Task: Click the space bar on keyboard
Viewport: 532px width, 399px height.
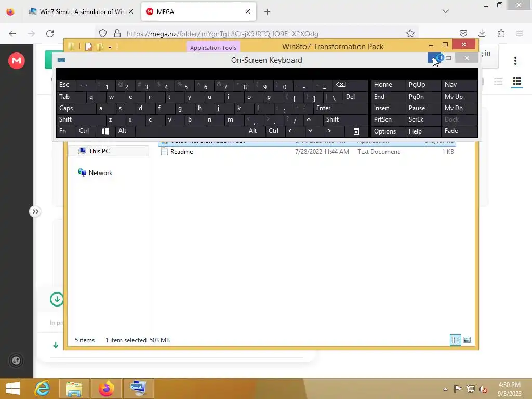Action: 190,131
